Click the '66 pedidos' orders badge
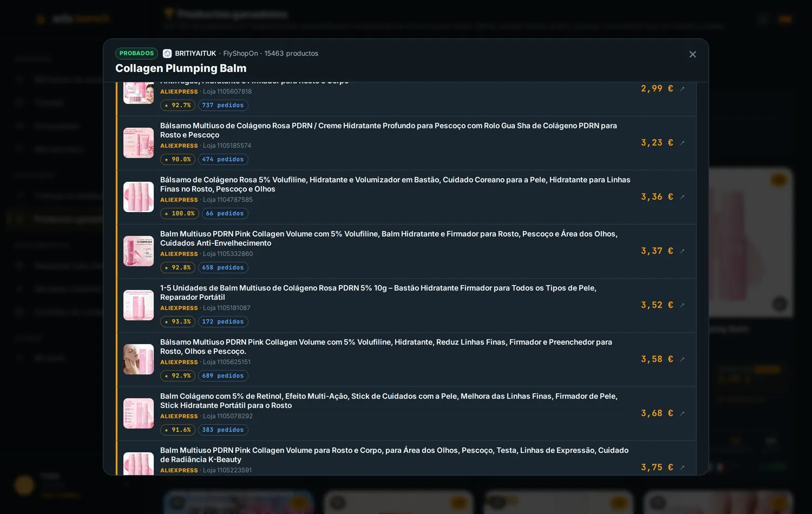This screenshot has height=514, width=812. (x=225, y=214)
